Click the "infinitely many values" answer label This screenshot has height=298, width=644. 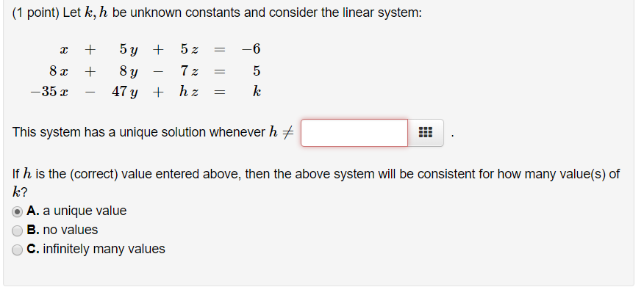pos(104,250)
